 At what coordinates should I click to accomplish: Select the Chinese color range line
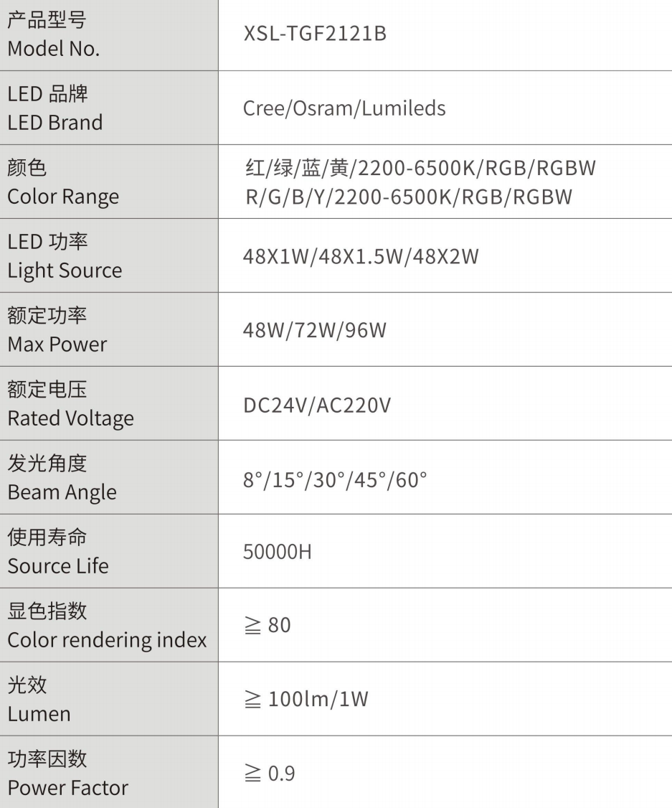click(x=420, y=168)
